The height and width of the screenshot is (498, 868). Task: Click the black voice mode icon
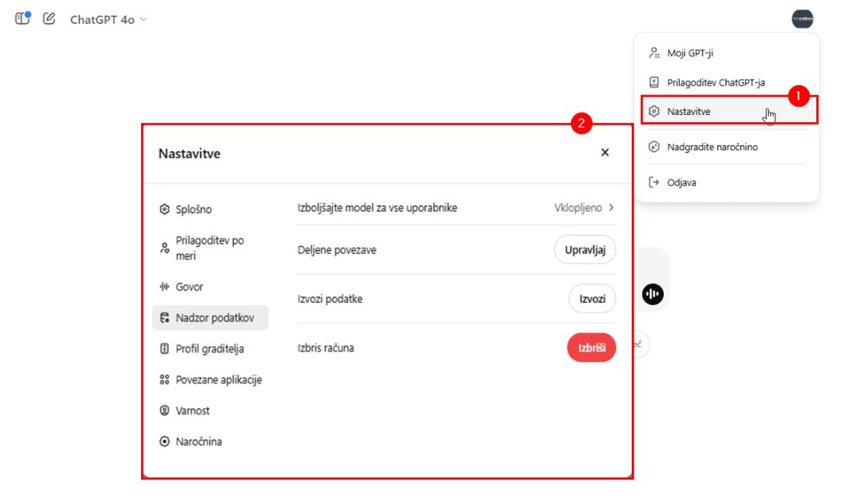click(x=652, y=295)
